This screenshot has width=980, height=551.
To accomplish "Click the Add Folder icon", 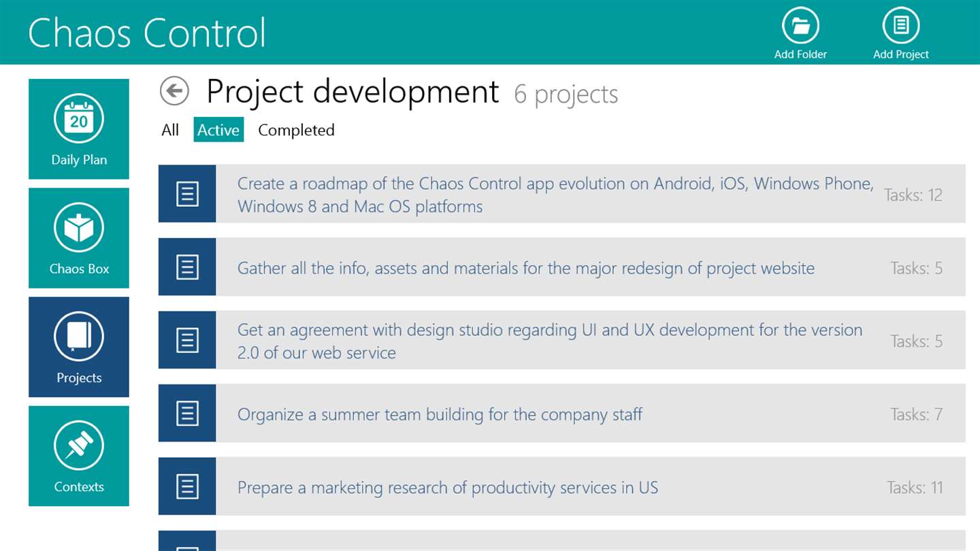I will click(800, 27).
